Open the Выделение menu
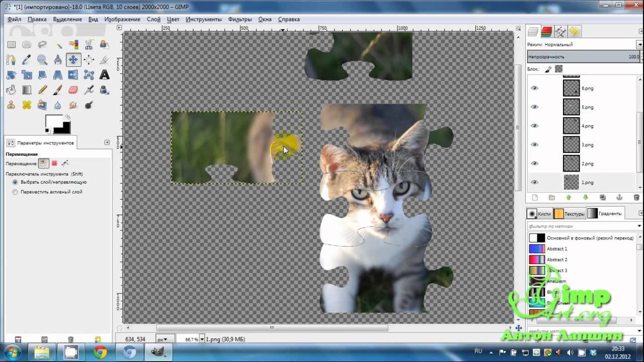Viewport: 644px width, 362px height. pyautogui.click(x=67, y=19)
